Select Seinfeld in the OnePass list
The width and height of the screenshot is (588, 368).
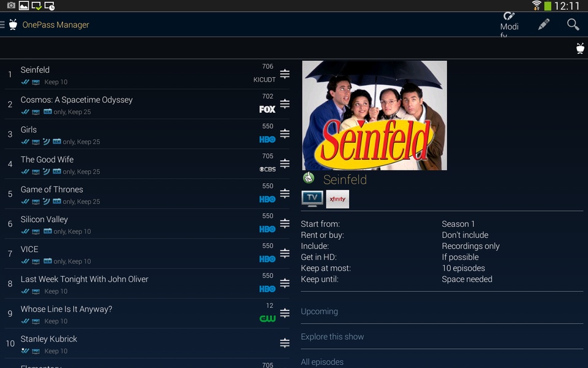(x=147, y=74)
